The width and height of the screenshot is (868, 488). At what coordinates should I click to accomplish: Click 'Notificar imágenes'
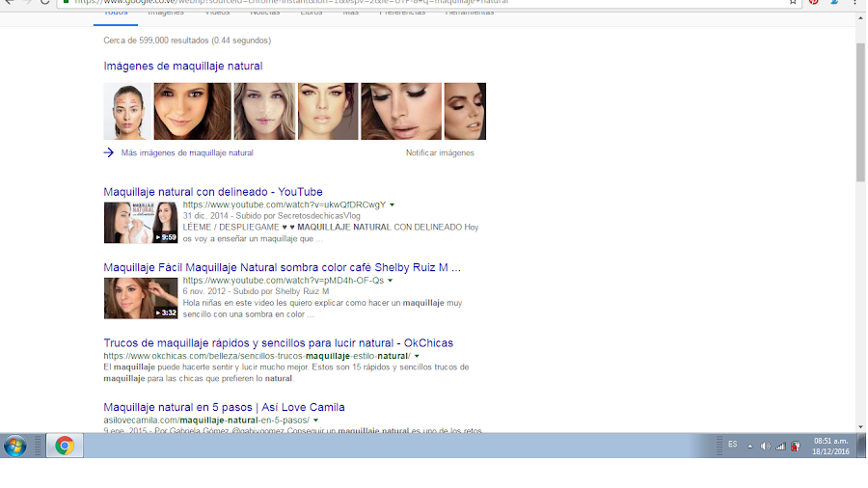click(440, 152)
